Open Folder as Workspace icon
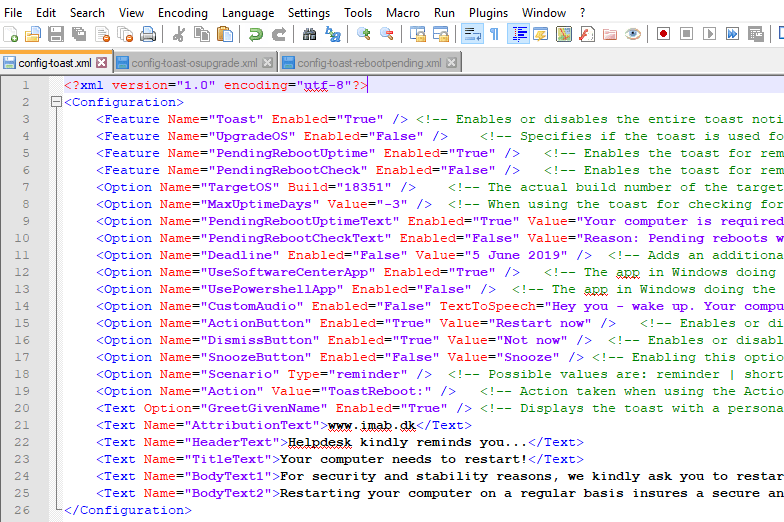 coord(610,34)
